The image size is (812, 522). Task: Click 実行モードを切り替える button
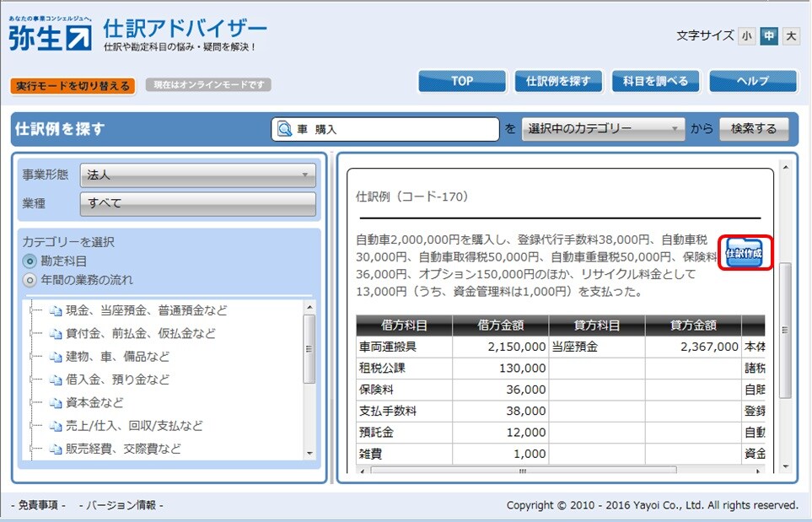(x=73, y=86)
